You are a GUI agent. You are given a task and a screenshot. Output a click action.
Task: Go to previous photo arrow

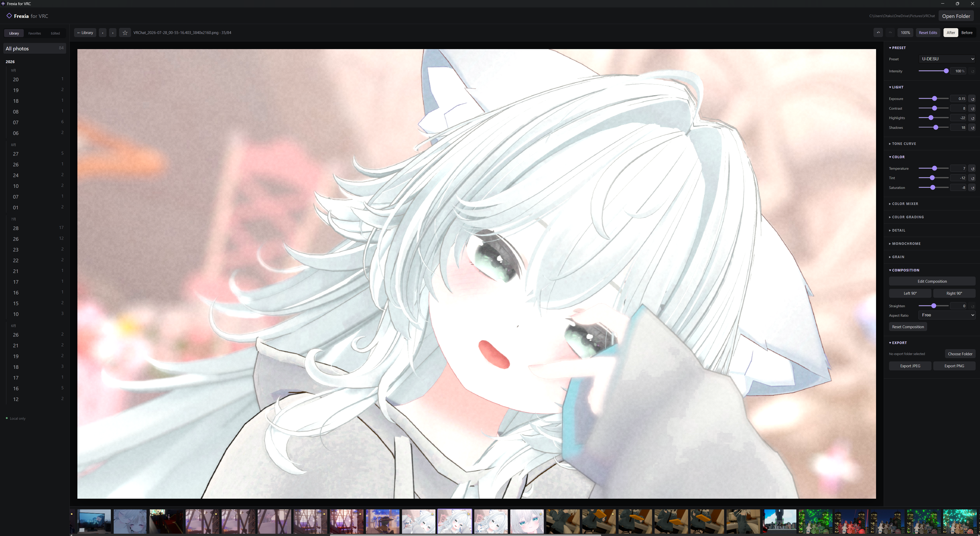tap(103, 33)
